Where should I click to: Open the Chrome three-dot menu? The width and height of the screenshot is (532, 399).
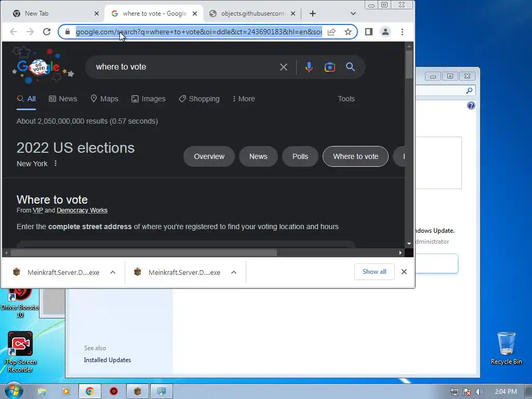pyautogui.click(x=403, y=32)
